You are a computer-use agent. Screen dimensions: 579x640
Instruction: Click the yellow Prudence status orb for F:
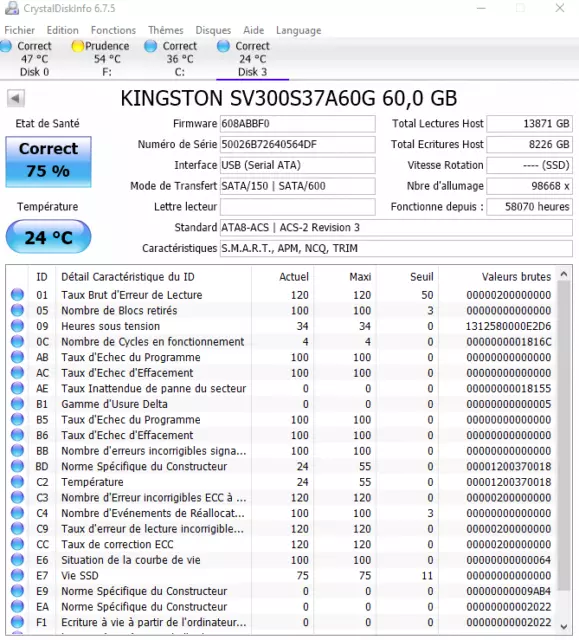77,46
